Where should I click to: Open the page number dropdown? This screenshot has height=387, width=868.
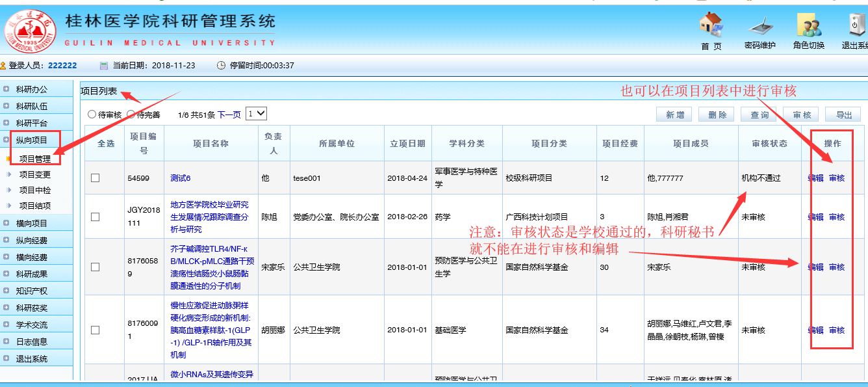(257, 114)
